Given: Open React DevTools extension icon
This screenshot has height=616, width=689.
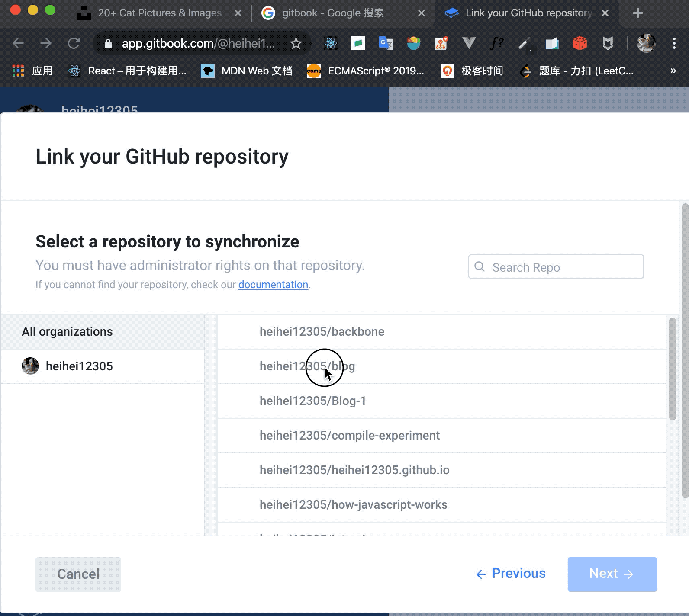Looking at the screenshot, I should (x=331, y=43).
